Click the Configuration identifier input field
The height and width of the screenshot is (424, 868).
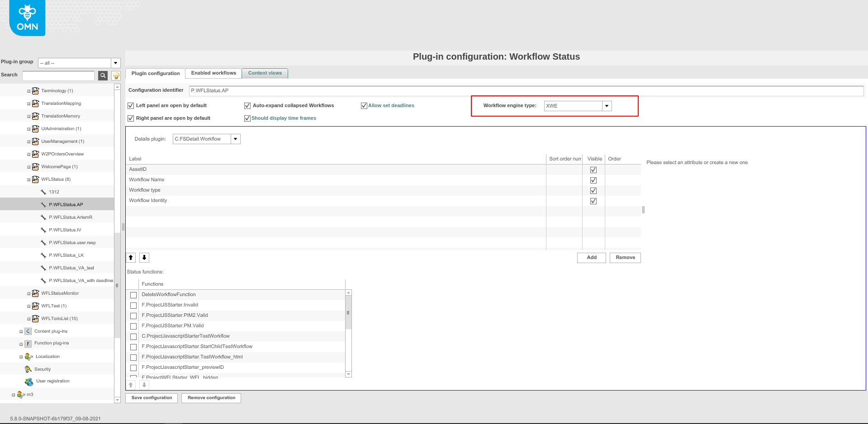coord(526,91)
